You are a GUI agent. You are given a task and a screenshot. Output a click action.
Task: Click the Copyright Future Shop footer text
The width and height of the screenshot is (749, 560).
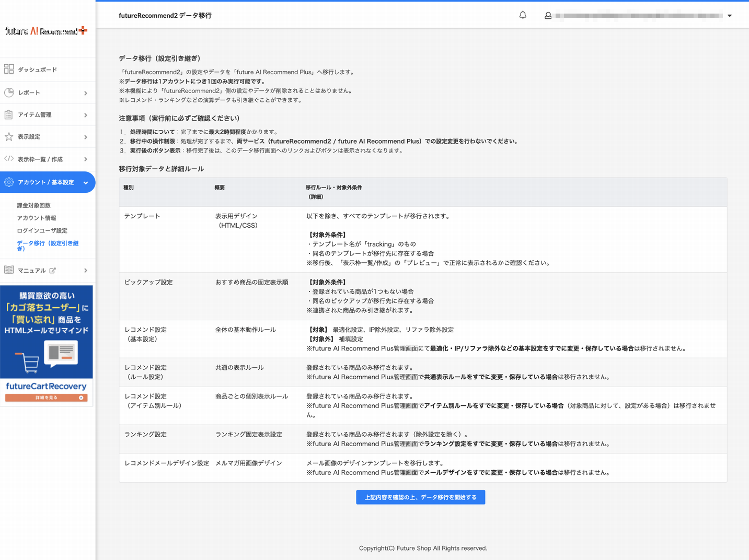(x=423, y=549)
